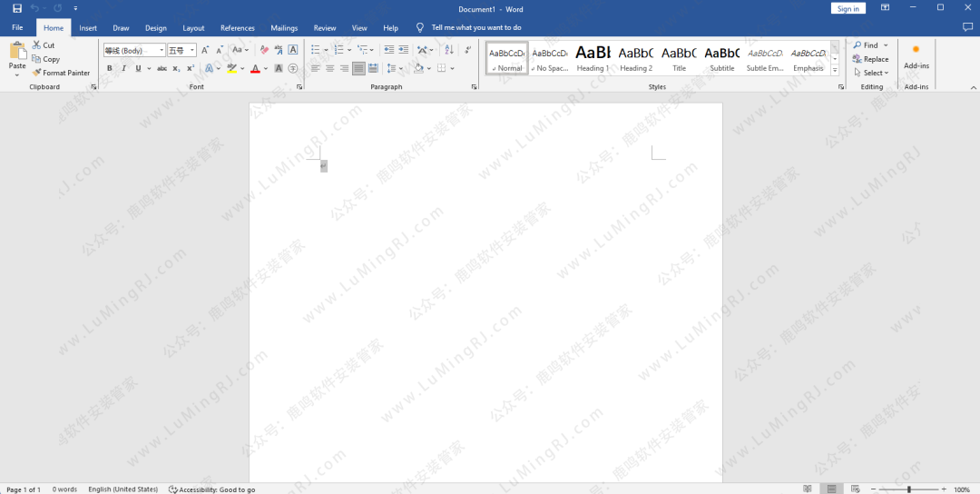
Task: Open the Layout ribbon tab
Action: (x=193, y=28)
